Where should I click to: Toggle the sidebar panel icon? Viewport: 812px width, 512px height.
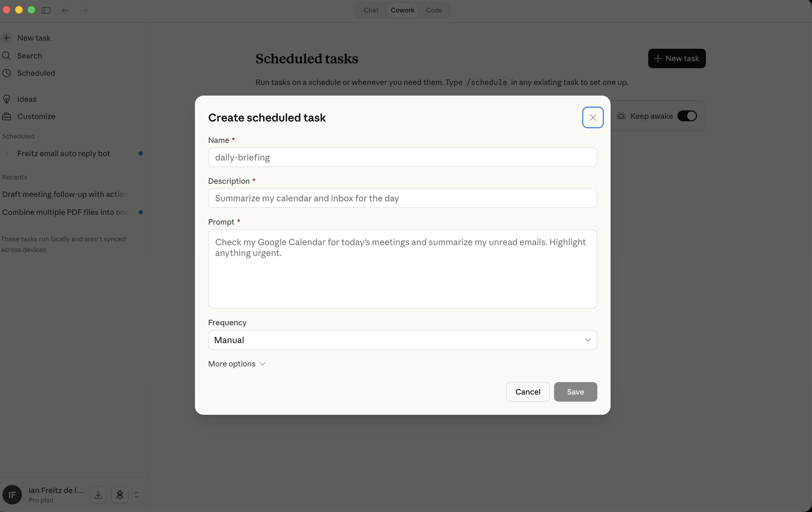46,10
